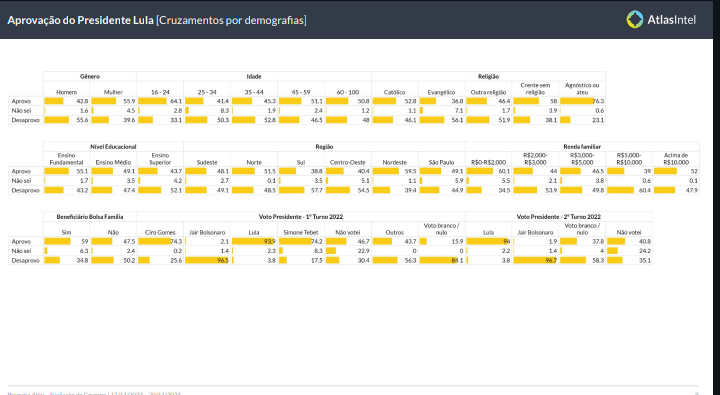Image resolution: width=720 pixels, height=395 pixels.
Task: Click the AtlasIntel logo icon
Action: 635,19
